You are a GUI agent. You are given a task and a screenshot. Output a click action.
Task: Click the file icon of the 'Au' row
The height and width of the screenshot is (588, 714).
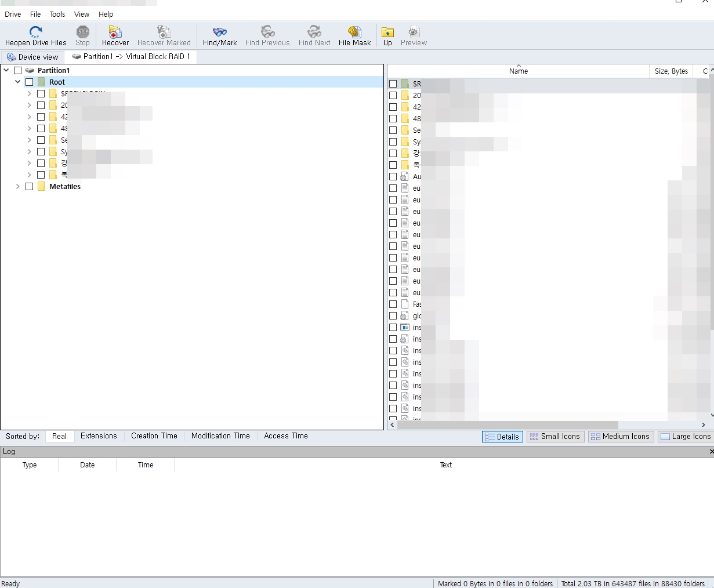pos(405,176)
